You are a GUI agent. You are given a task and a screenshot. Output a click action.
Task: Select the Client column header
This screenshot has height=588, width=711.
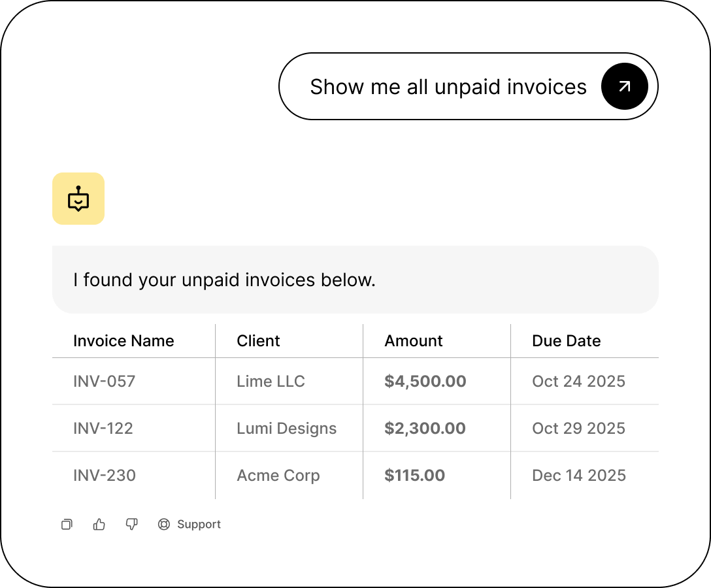coord(258,341)
